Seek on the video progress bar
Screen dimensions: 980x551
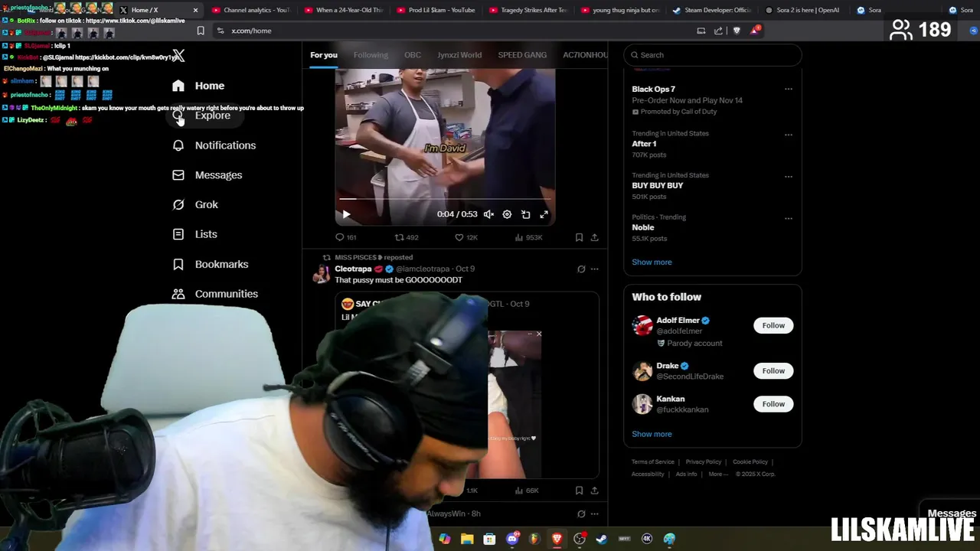[x=445, y=199]
